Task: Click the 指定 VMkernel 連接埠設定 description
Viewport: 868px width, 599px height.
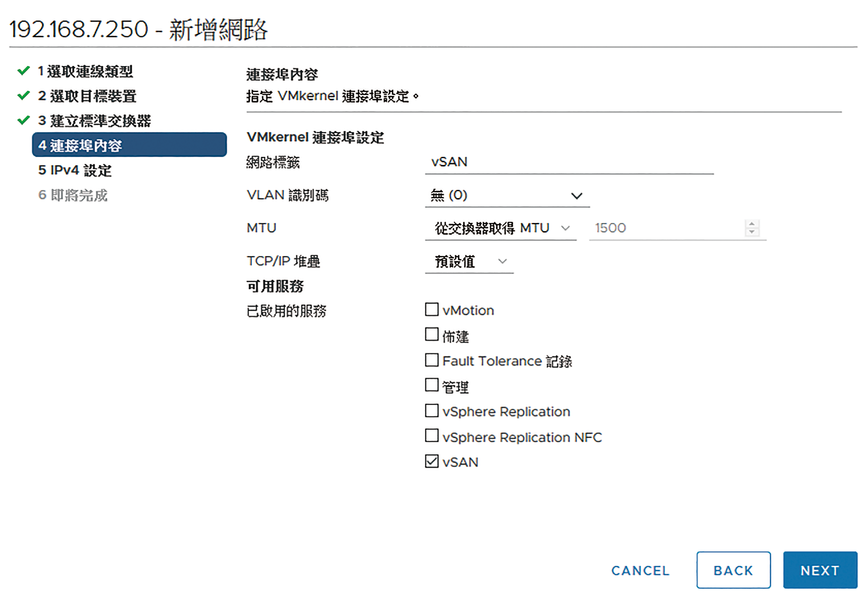Action: click(332, 96)
